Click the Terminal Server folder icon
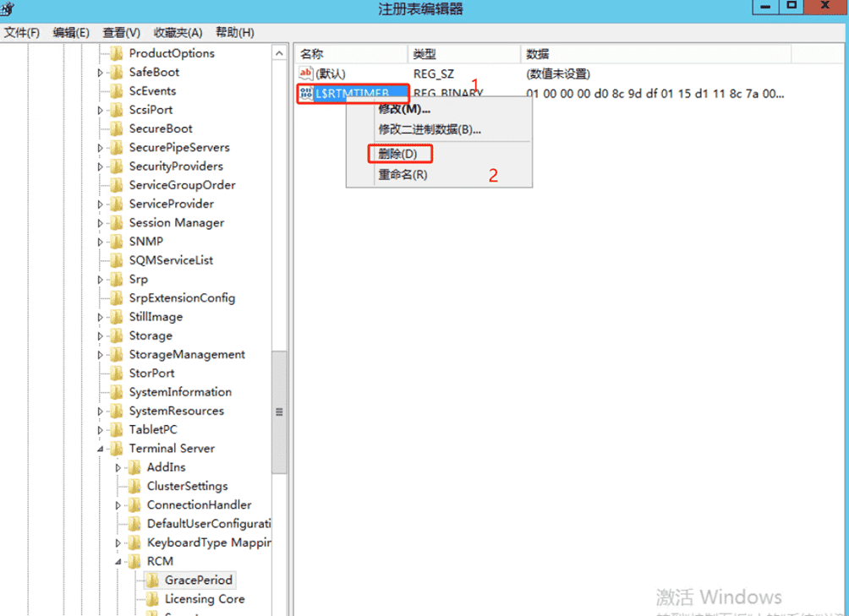Viewport: 849px width, 616px height. 117,449
